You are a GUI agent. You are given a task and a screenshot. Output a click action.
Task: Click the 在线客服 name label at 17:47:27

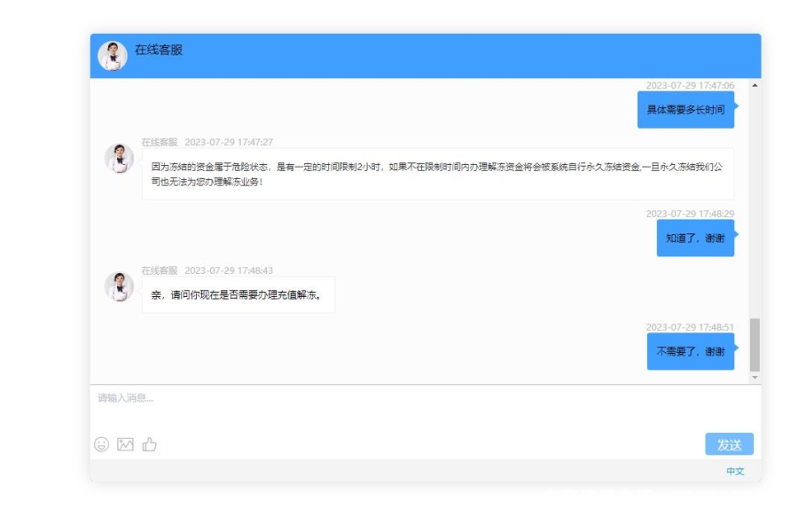point(160,142)
